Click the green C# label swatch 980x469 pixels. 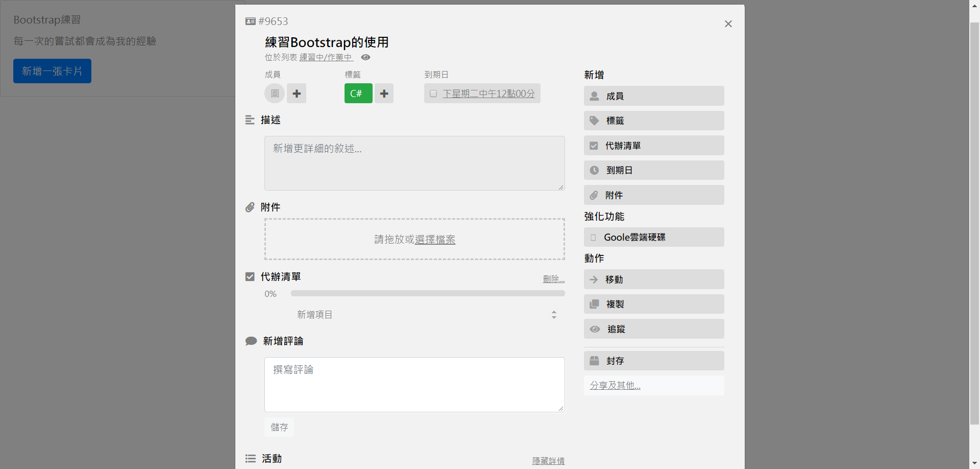coord(358,93)
